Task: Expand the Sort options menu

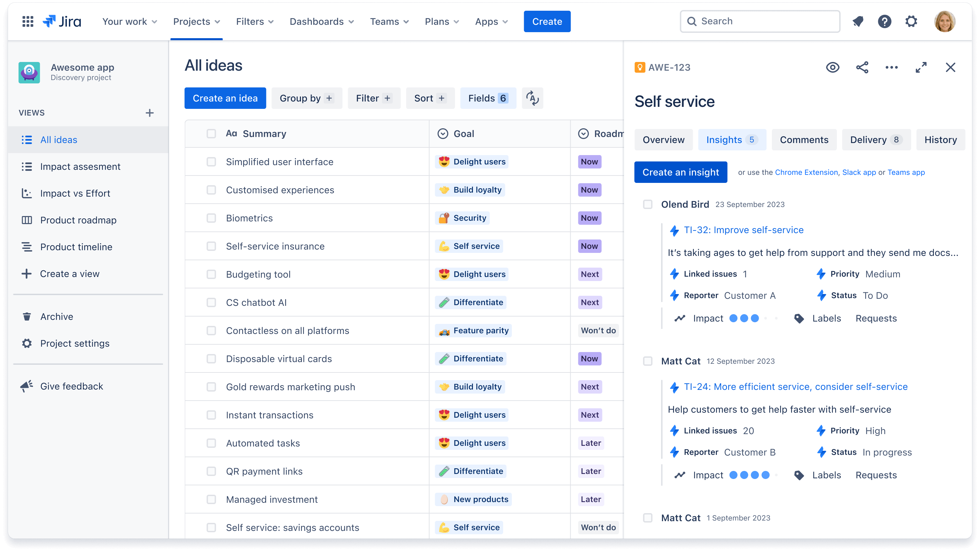Action: 429,98
